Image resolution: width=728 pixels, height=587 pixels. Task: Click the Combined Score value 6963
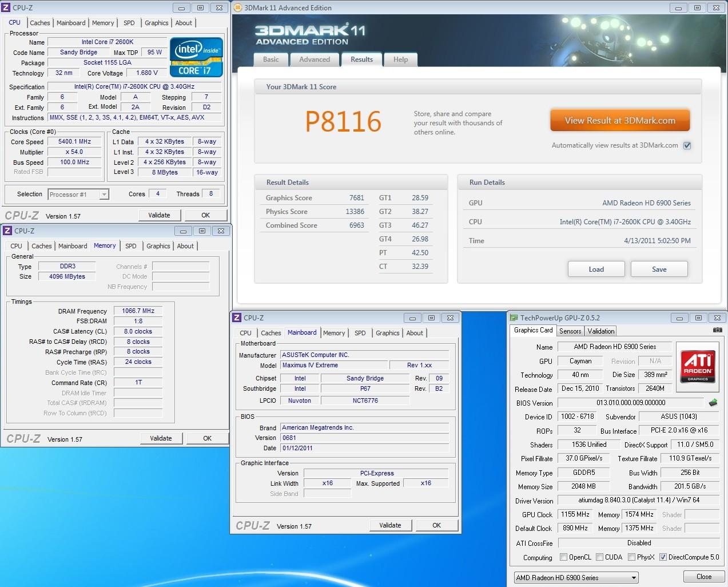click(x=357, y=225)
